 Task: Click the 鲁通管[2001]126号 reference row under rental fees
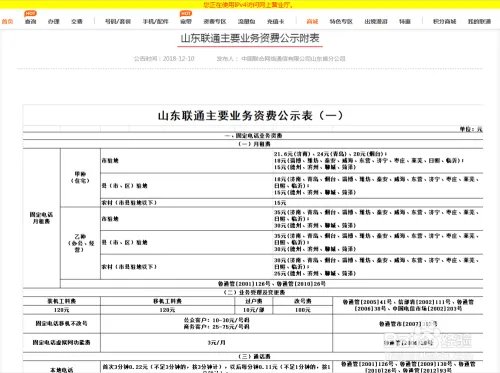(271, 284)
